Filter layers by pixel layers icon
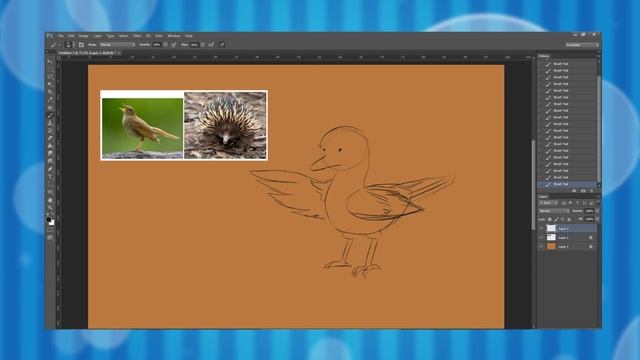The image size is (640, 360). (x=563, y=203)
